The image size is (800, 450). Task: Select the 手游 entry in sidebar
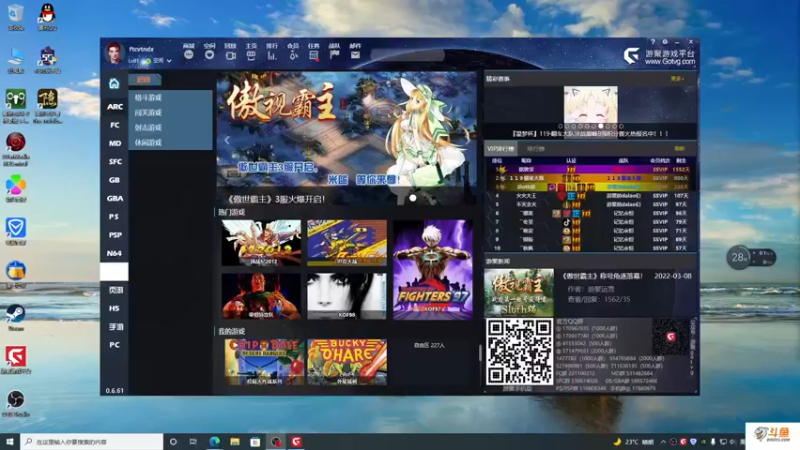click(115, 327)
